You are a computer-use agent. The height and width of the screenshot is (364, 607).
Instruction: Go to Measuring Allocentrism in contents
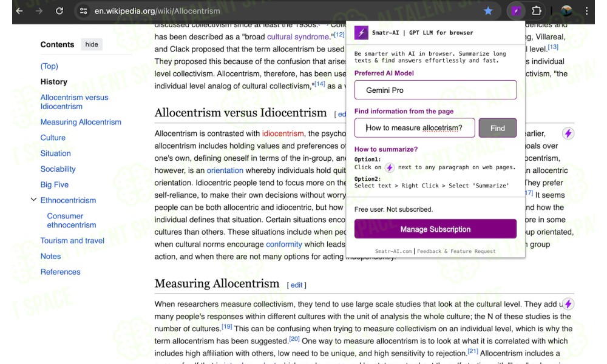coord(81,122)
